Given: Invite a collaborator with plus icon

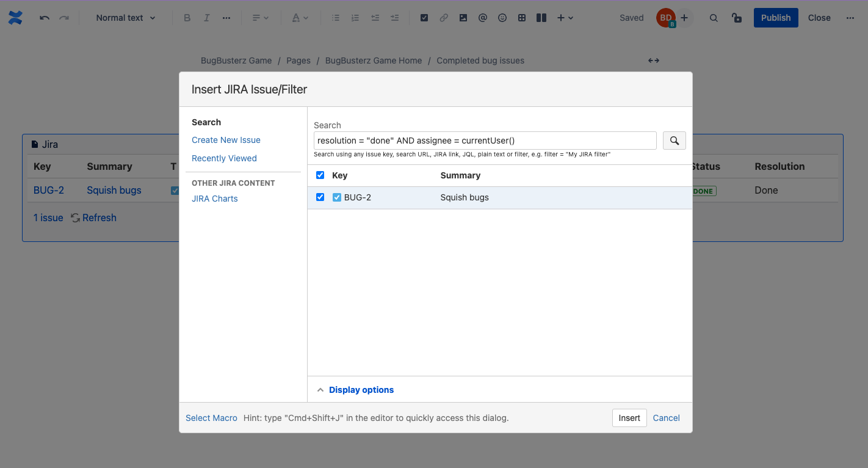Looking at the screenshot, I should pyautogui.click(x=684, y=18).
